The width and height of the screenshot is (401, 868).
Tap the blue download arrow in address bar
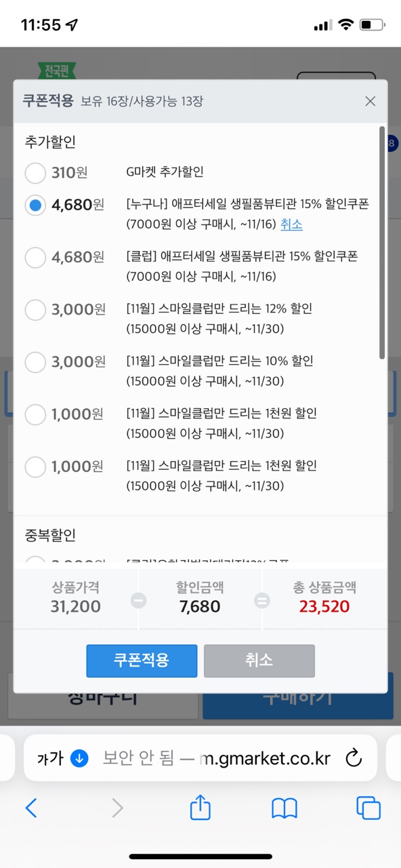[x=80, y=757]
